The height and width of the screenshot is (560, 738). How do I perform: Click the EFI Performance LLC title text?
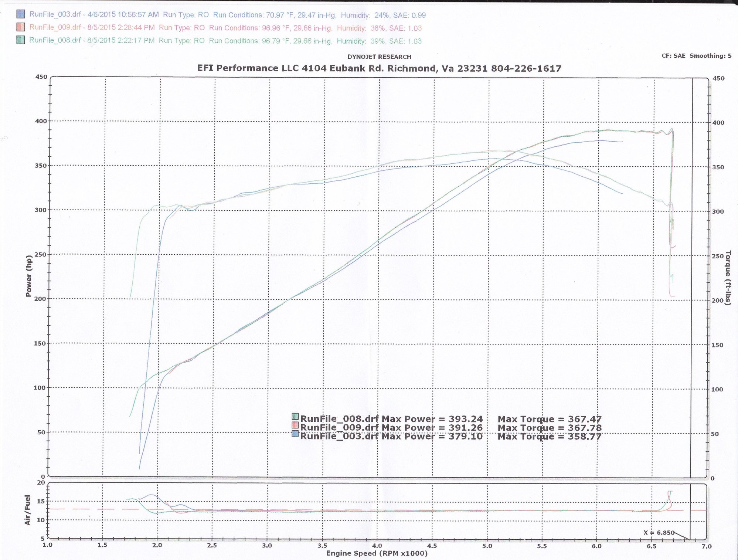(379, 68)
